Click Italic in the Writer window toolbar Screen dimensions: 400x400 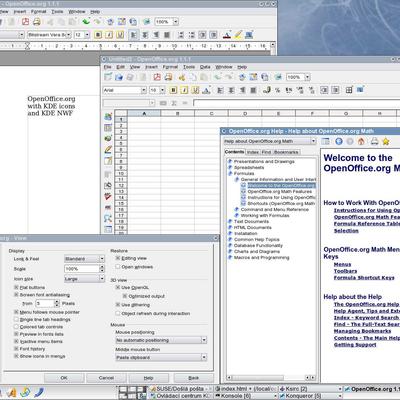coord(109,35)
